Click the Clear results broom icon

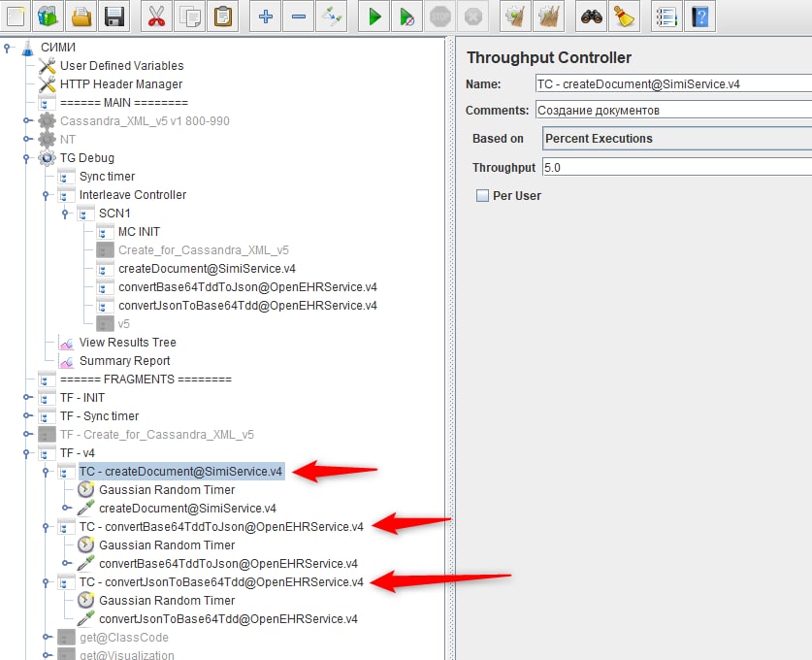[515, 16]
